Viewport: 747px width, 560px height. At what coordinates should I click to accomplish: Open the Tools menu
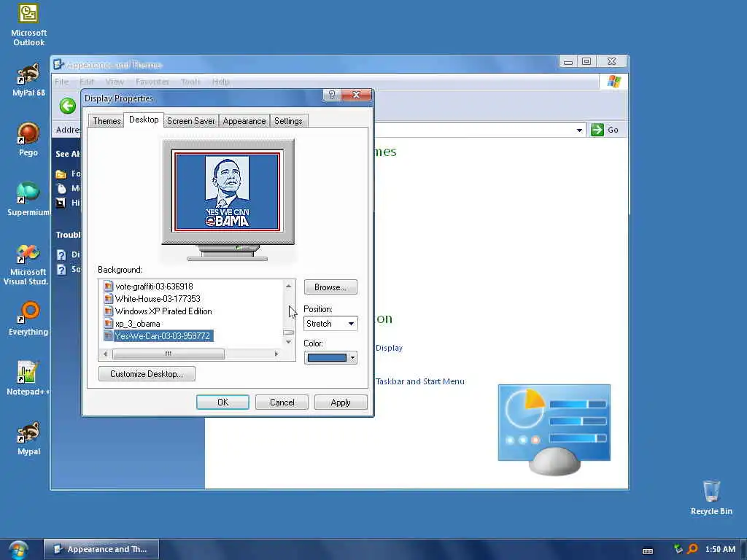coord(190,82)
